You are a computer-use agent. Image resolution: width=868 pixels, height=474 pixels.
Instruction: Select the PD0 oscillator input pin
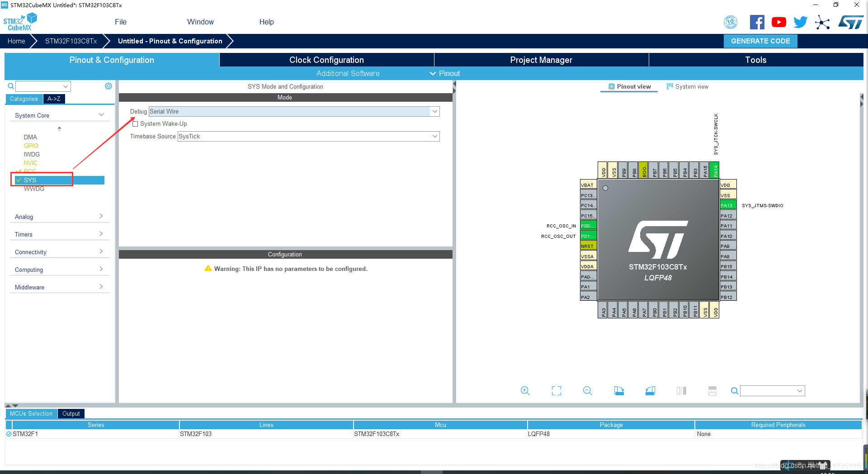click(x=588, y=226)
